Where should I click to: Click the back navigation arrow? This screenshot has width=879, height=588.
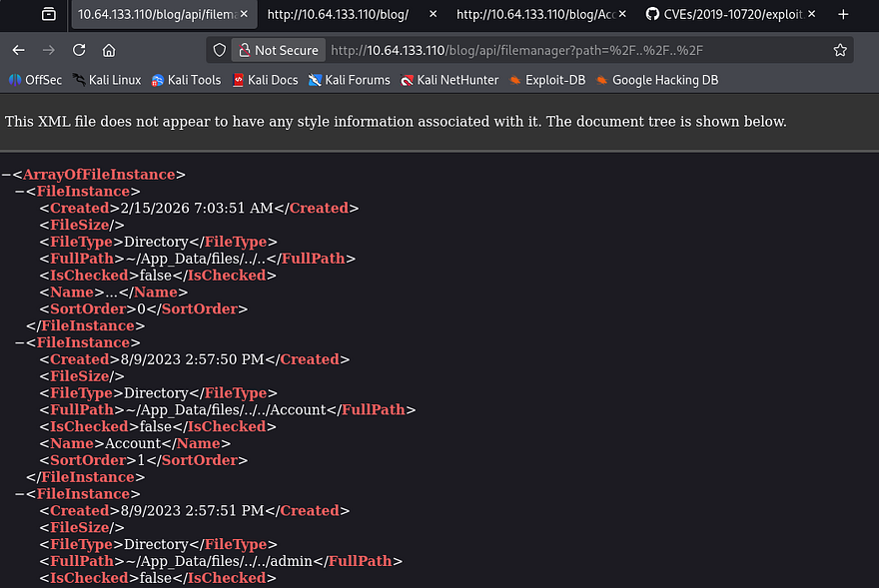19,50
